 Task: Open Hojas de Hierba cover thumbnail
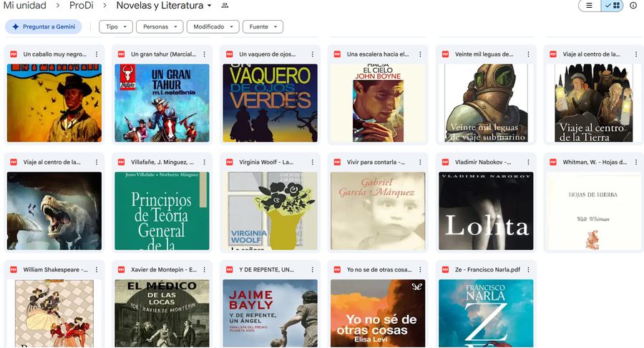coord(594,211)
